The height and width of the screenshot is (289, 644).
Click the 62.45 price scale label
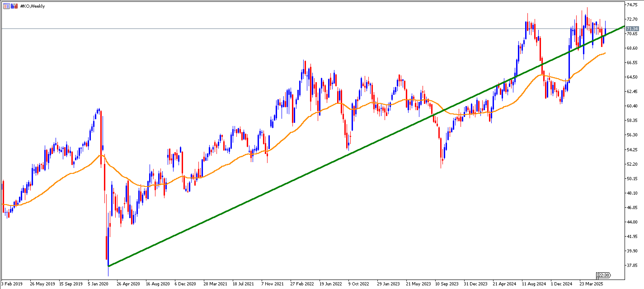coord(632,91)
